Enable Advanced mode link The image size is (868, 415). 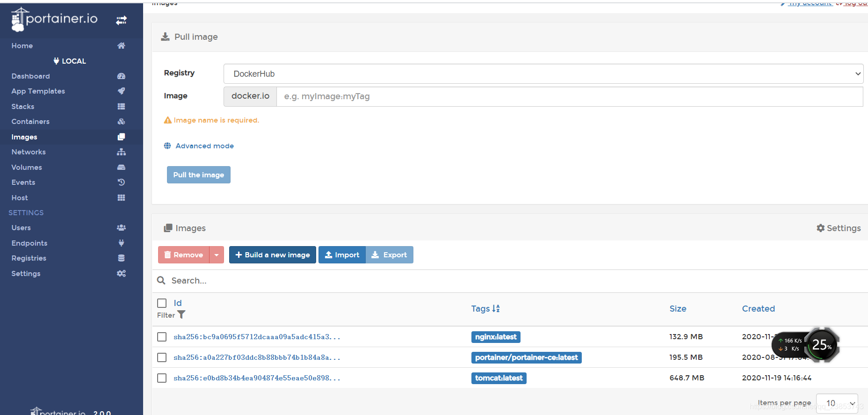tap(205, 146)
